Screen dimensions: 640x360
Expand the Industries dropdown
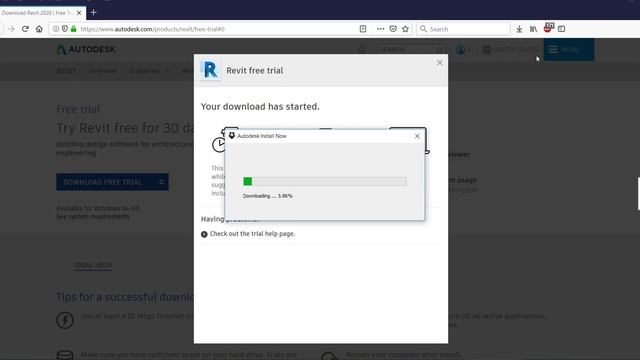click(x=149, y=71)
